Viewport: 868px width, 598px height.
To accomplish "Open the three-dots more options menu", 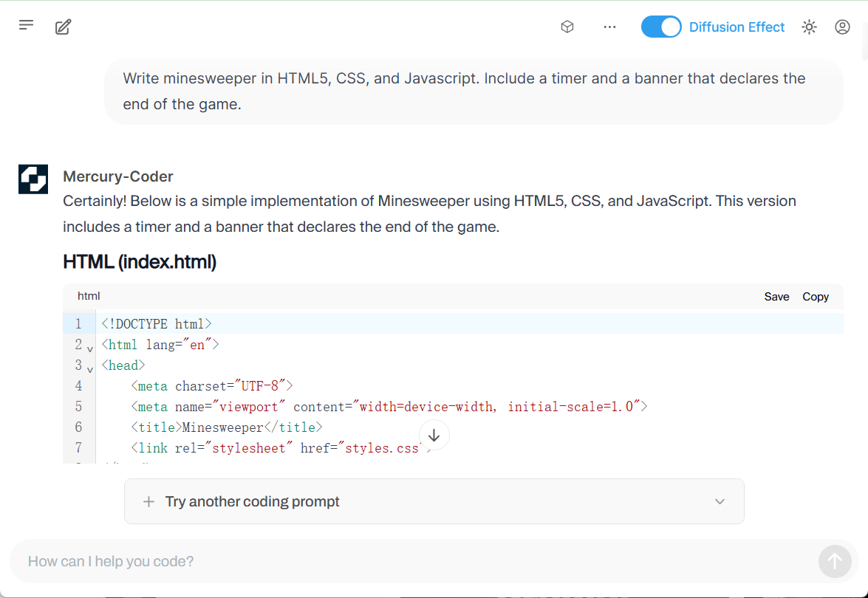I will 609,27.
